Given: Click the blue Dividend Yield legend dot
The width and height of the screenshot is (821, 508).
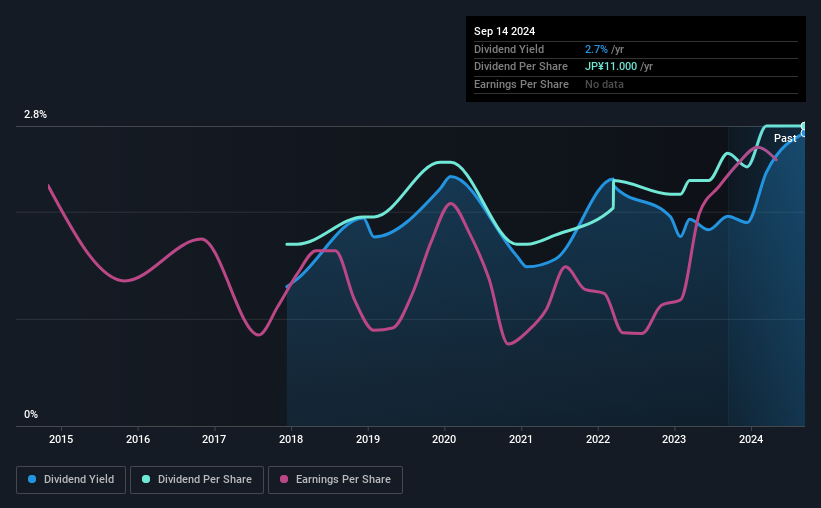Looking at the screenshot, I should click(32, 479).
